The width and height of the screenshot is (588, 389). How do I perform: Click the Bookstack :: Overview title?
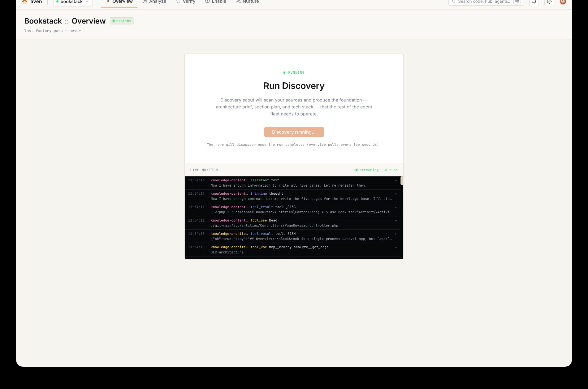tap(65, 21)
